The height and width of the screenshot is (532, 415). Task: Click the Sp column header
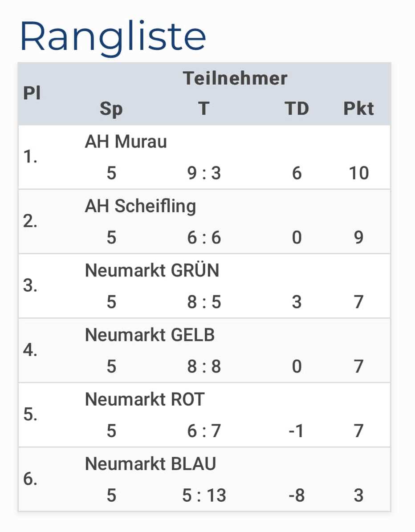coord(111,109)
